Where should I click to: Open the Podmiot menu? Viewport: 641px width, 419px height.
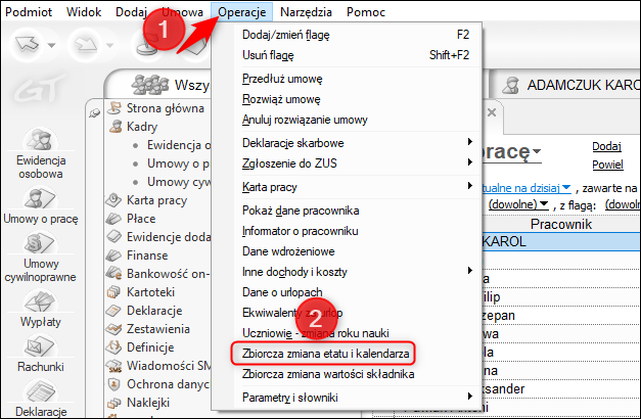(x=29, y=12)
